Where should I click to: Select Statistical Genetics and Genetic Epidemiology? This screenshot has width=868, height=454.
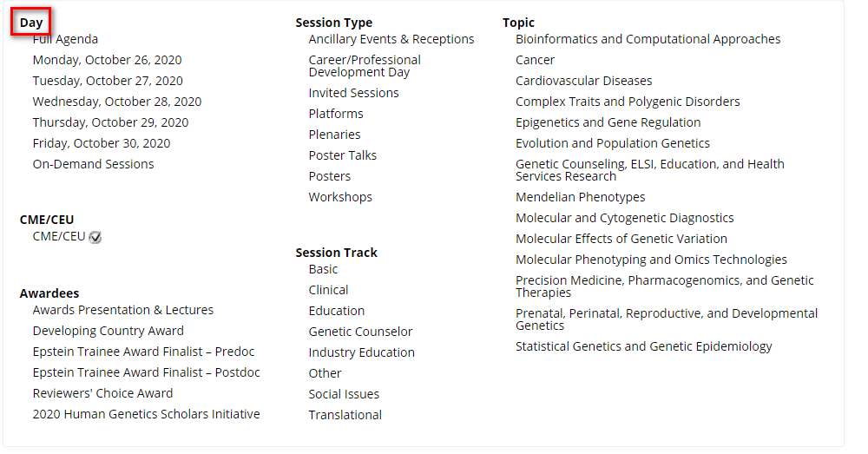(643, 346)
